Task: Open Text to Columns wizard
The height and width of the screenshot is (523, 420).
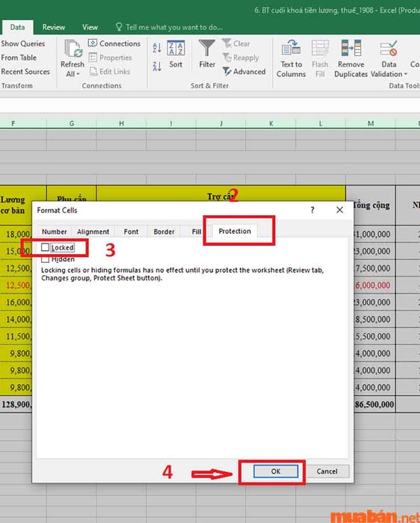Action: click(x=291, y=59)
